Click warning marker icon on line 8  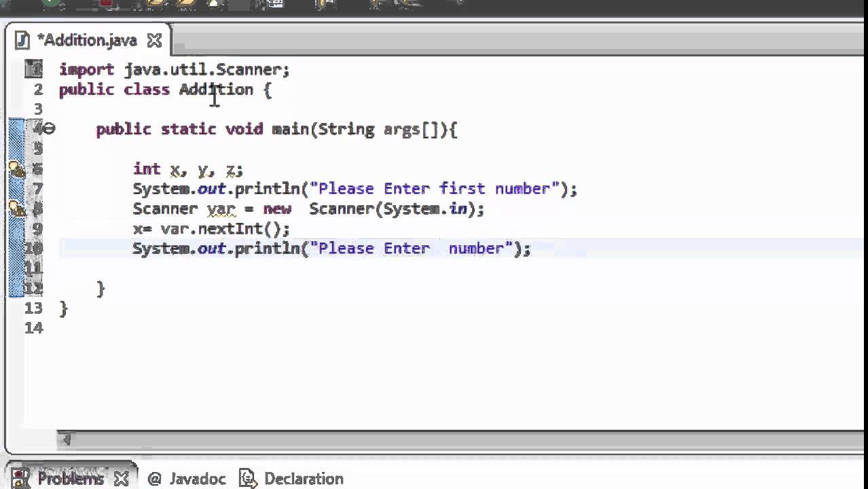coord(16,209)
